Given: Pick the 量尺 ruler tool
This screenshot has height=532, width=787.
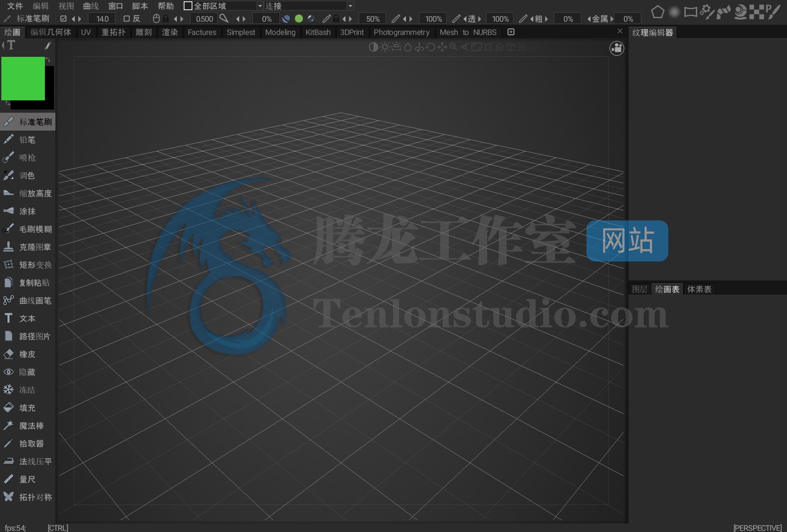Looking at the screenshot, I should click(27, 479).
